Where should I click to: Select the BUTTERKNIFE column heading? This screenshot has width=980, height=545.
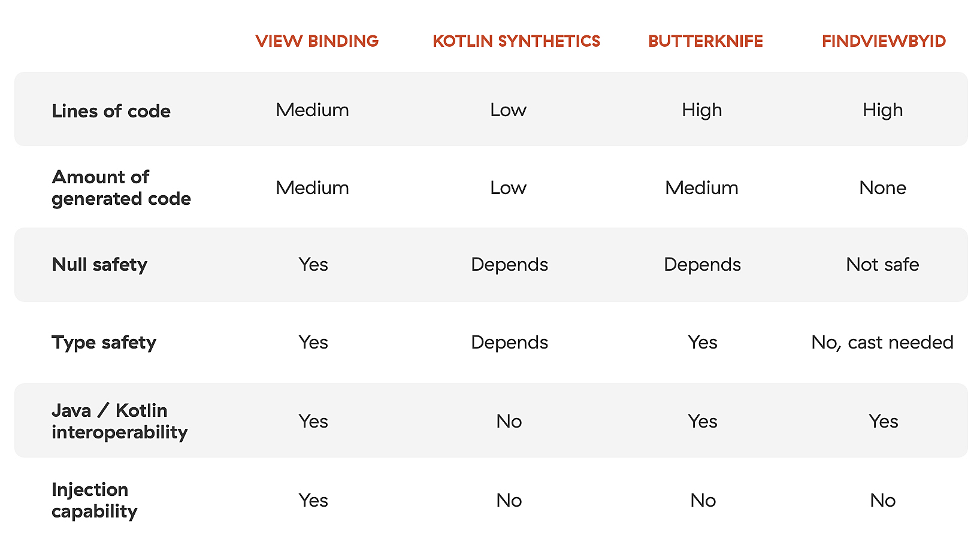coord(705,41)
